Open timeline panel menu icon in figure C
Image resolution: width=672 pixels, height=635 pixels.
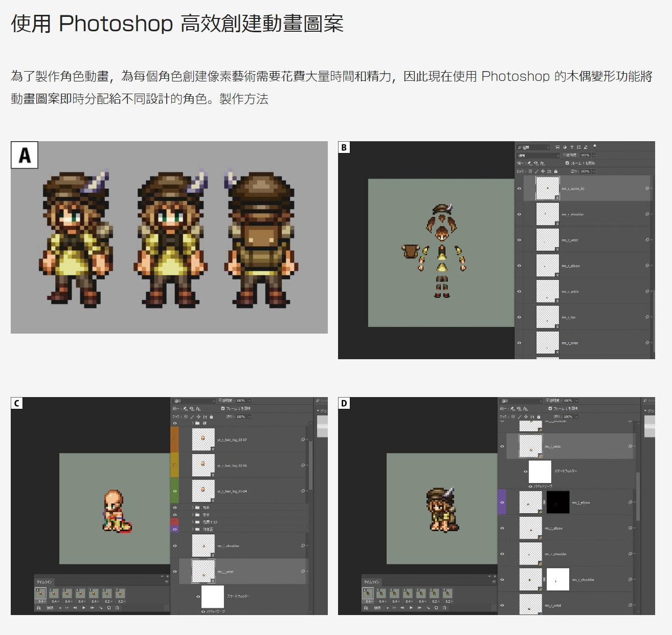point(167,582)
